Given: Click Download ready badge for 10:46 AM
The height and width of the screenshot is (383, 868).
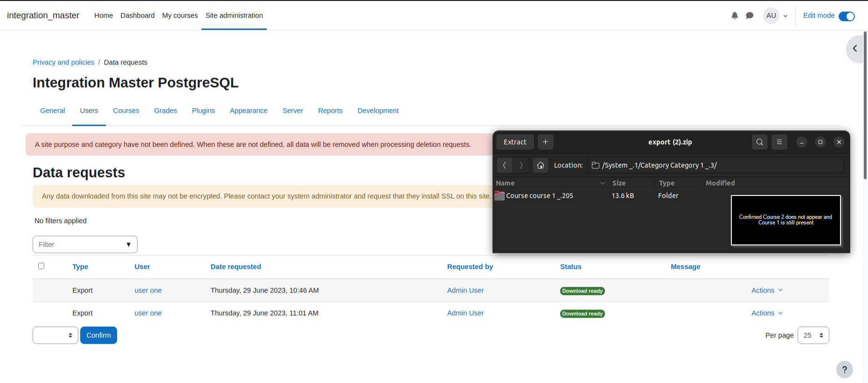Looking at the screenshot, I should [x=583, y=291].
